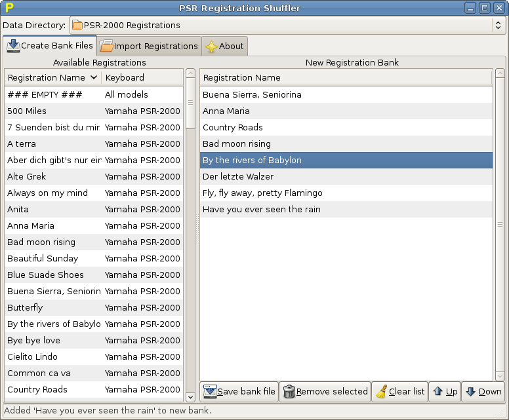Select 'Blue Suade Shoes' in available registrations
Screen dimensions: 509x420
[45, 275]
